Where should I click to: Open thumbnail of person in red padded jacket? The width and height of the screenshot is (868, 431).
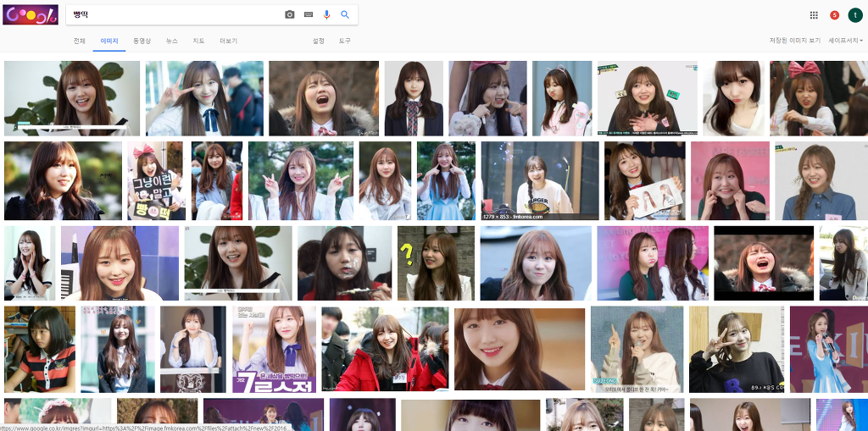click(386, 349)
